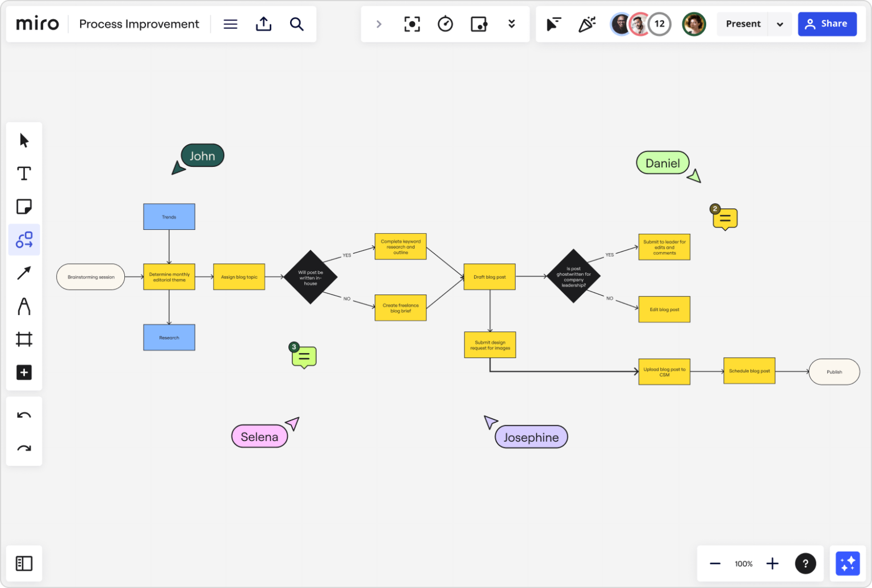Expand the collapsed toolbar with right chevron
Screen dimensions: 872x588
tap(379, 24)
